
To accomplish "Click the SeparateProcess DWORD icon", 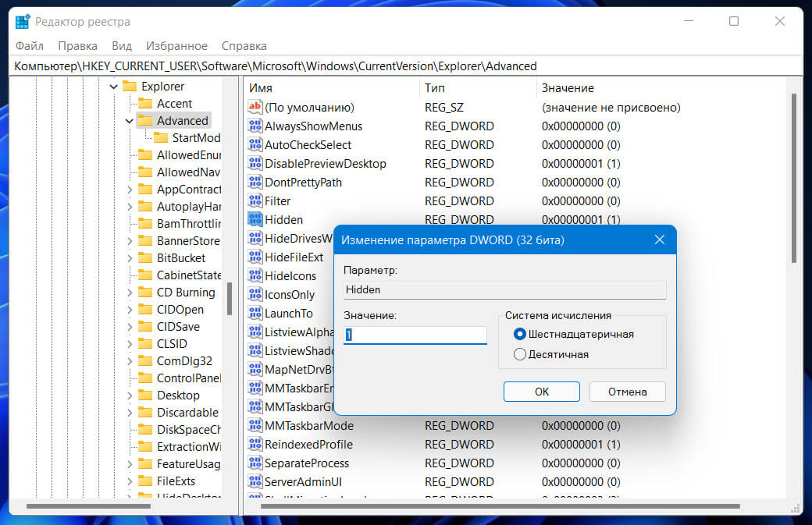I will [x=255, y=463].
